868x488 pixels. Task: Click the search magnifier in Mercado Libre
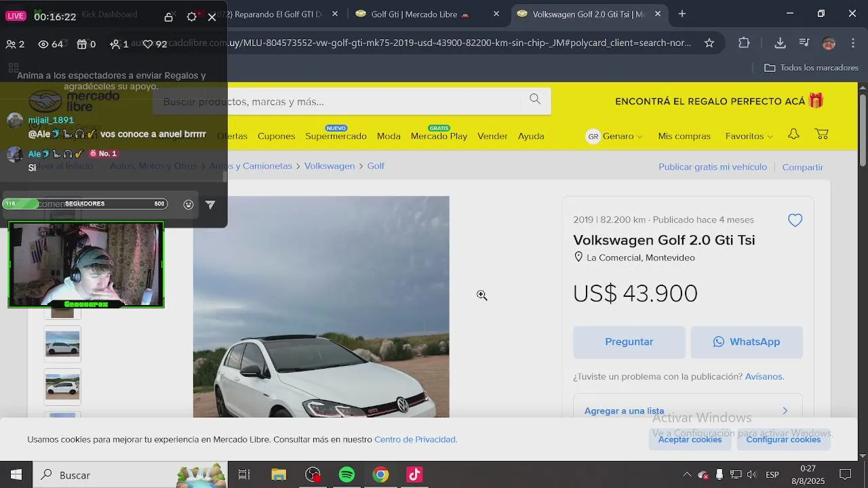coord(535,99)
